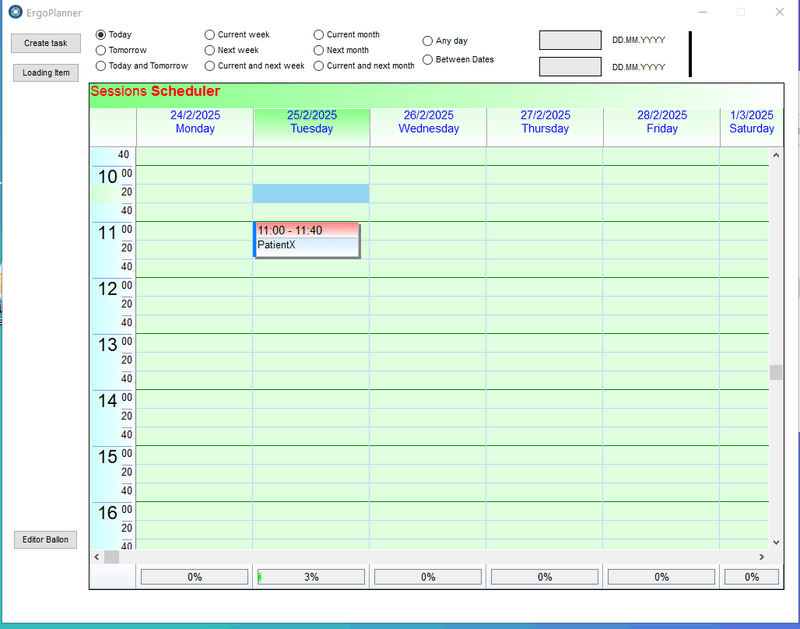
Task: Select the Tomorrow radio option
Action: 101,50
